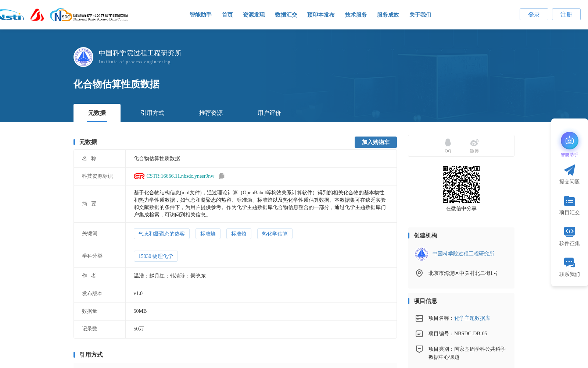Viewport: 588px width, 368px height.
Task: Click the 气态和凝聚态的热容 keyword tag
Action: [x=162, y=234]
